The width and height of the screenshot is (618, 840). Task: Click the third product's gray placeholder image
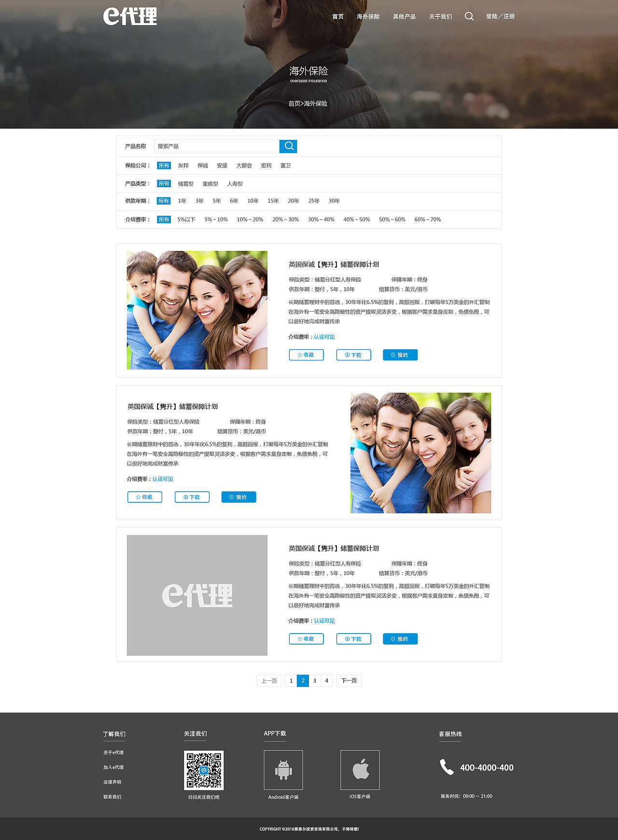(197, 595)
